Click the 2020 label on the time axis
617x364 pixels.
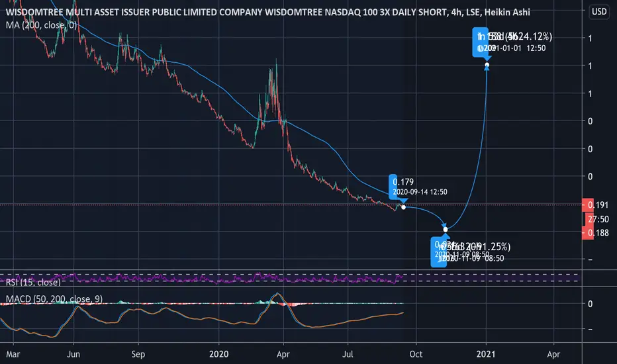click(218, 354)
